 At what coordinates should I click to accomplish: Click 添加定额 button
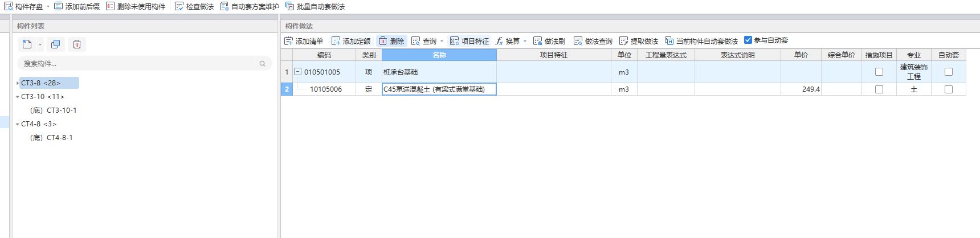[x=351, y=41]
